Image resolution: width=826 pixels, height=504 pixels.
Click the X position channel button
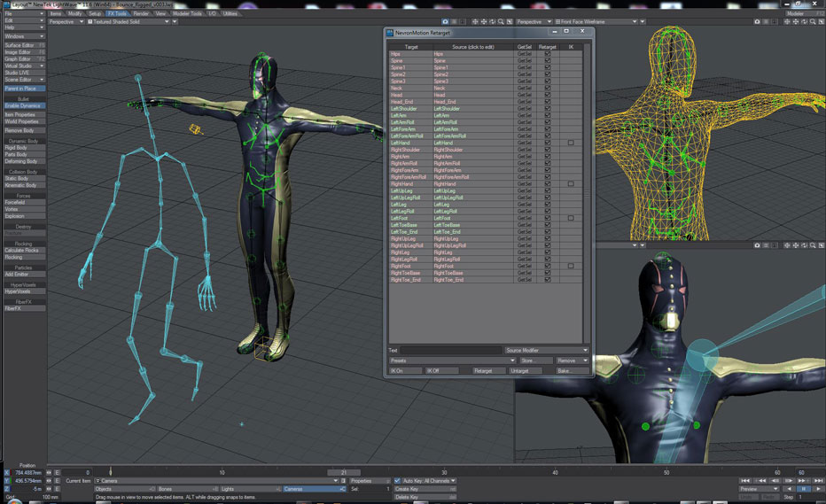(7, 472)
